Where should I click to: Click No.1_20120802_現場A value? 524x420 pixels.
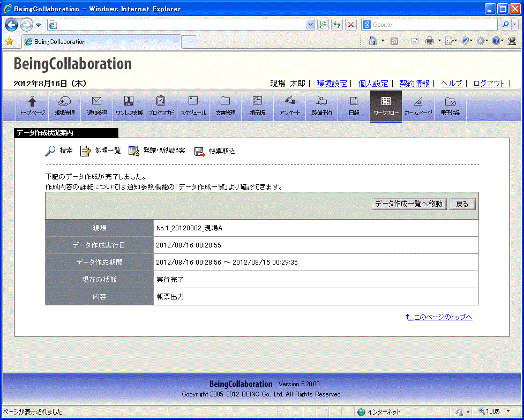[x=189, y=228]
